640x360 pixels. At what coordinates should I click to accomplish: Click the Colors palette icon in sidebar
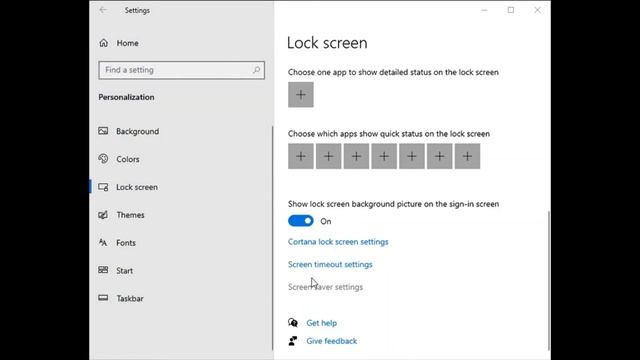[x=103, y=159]
